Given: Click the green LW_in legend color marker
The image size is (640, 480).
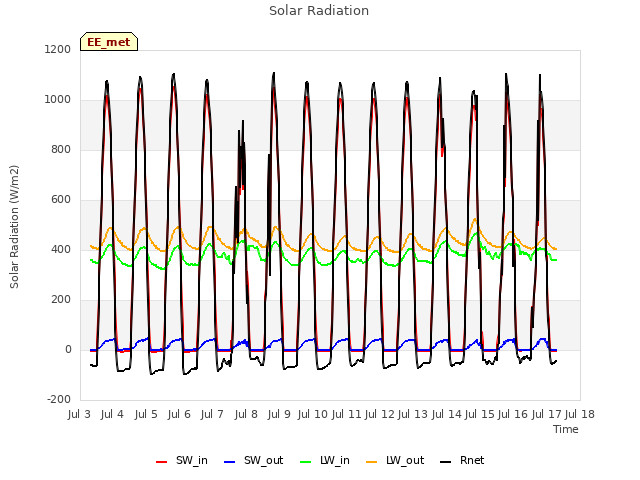Looking at the screenshot, I should 306,462.
